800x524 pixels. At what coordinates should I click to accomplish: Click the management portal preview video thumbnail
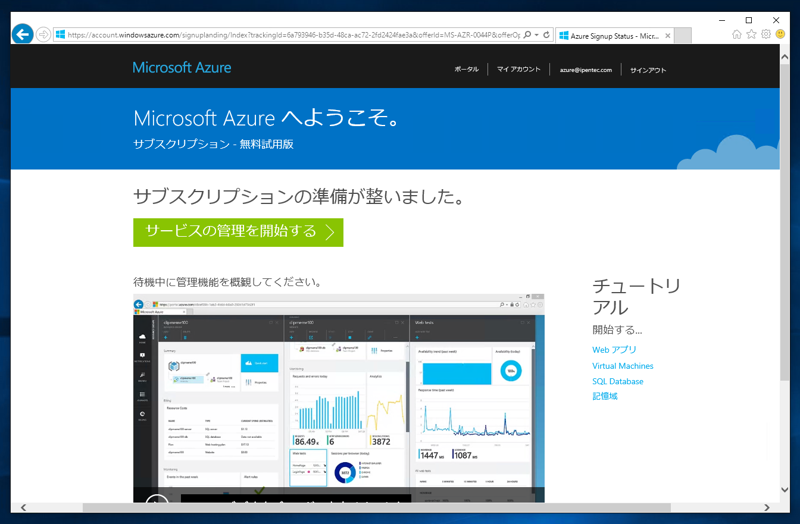click(339, 398)
